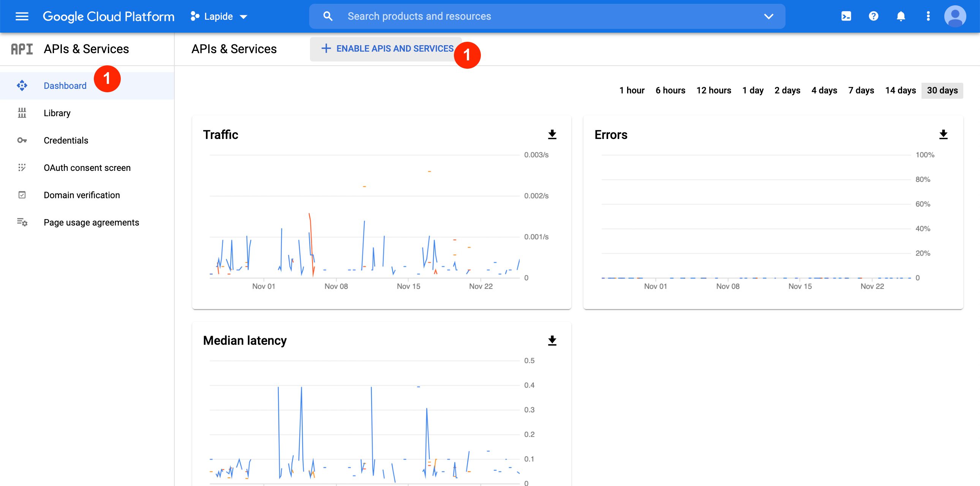
Task: Download the Median latency chart
Action: click(x=552, y=340)
